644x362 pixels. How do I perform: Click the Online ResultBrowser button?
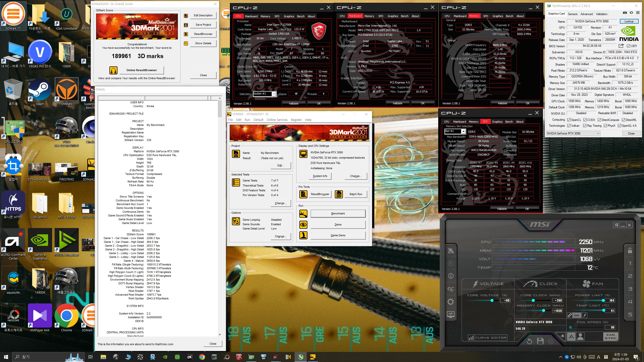(142, 70)
